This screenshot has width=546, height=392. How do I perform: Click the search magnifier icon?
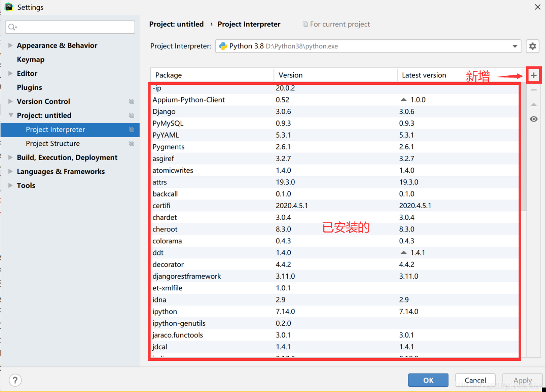(12, 27)
